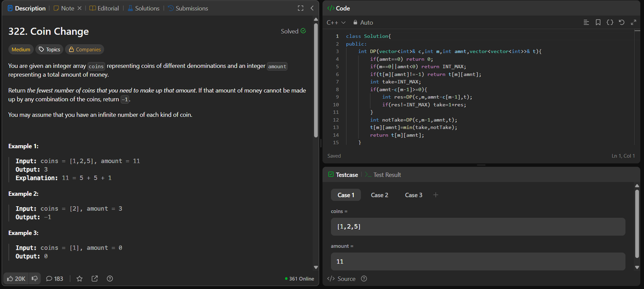Toggle the Auto lock setting in the editor
Screen dimensions: 644x289
[x=363, y=23]
